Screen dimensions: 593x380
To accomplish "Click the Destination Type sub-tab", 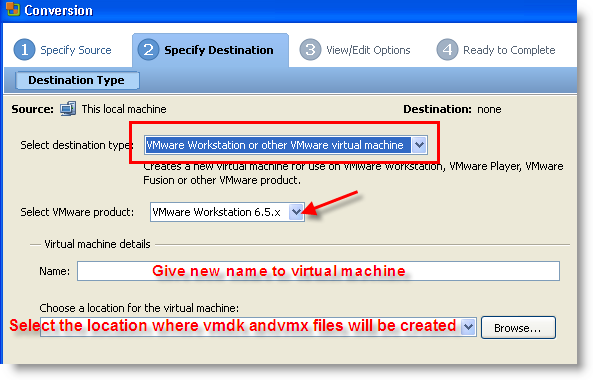I will point(77,80).
